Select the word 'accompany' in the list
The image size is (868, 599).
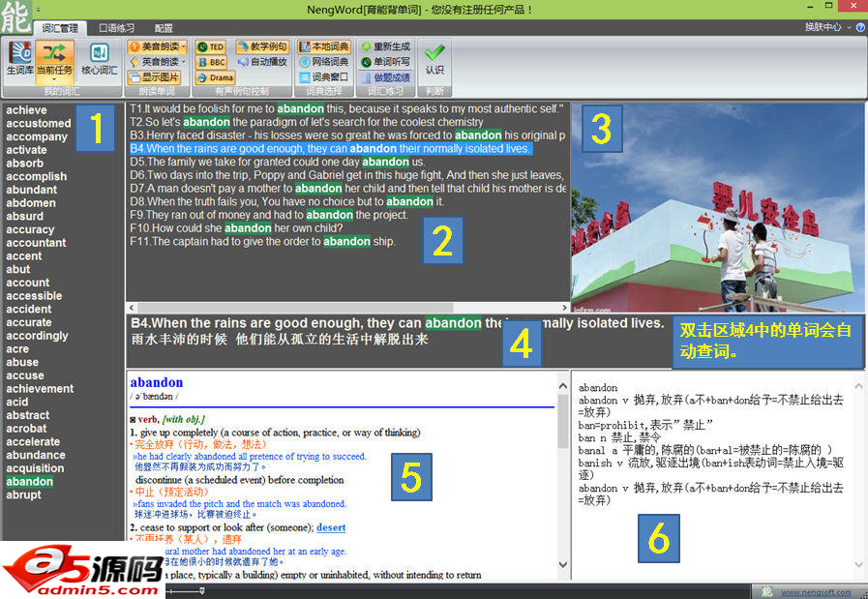tap(37, 136)
